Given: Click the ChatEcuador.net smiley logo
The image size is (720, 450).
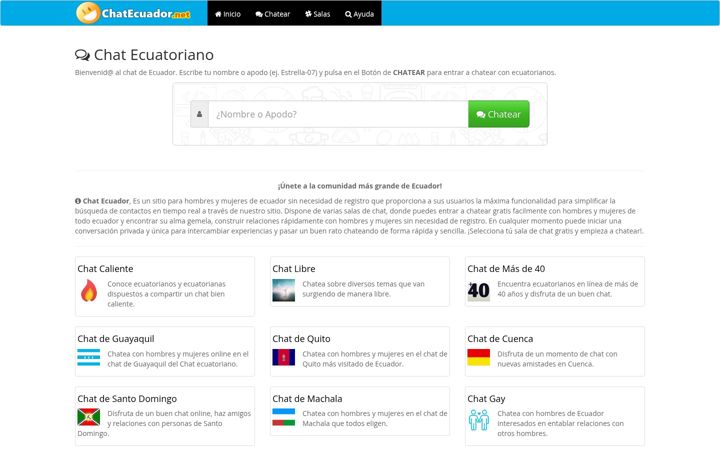Looking at the screenshot, I should click(x=134, y=13).
